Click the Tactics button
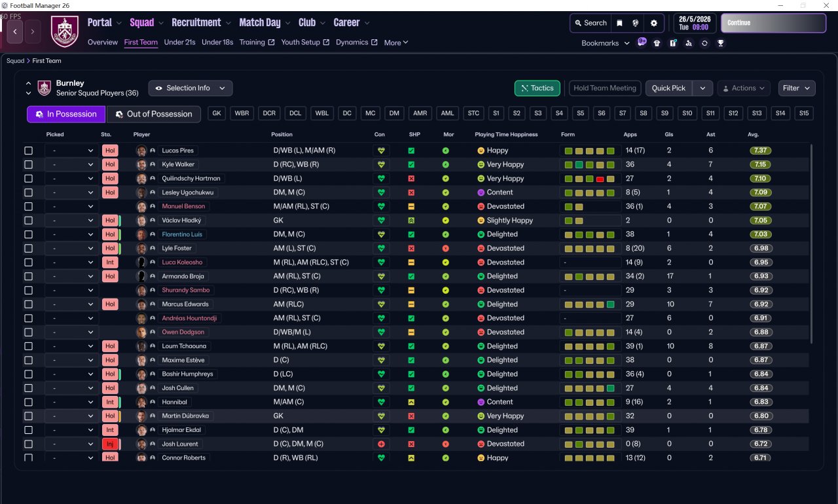 pyautogui.click(x=537, y=88)
